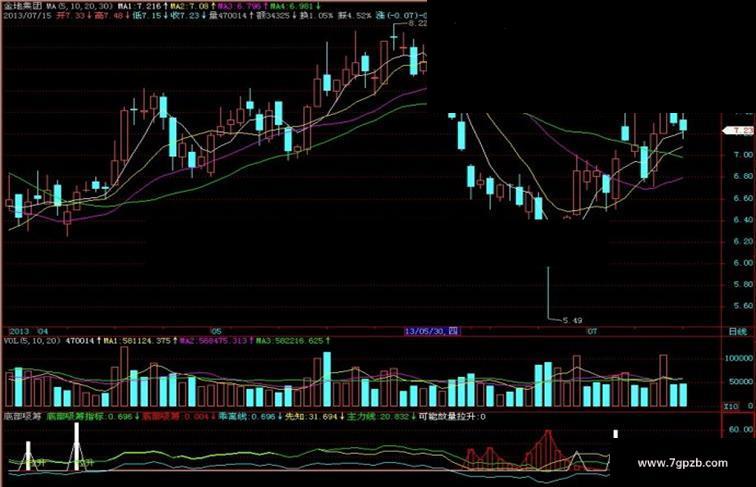Select the MA(5,10,20,30) indicator label
The width and height of the screenshot is (756, 487).
(x=80, y=6)
